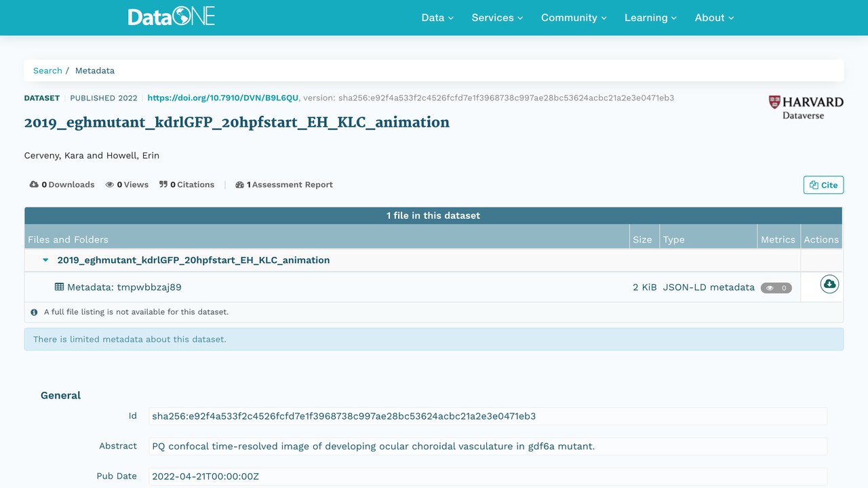Image resolution: width=868 pixels, height=488 pixels.
Task: Expand the Services dropdown menu
Action: 497,18
